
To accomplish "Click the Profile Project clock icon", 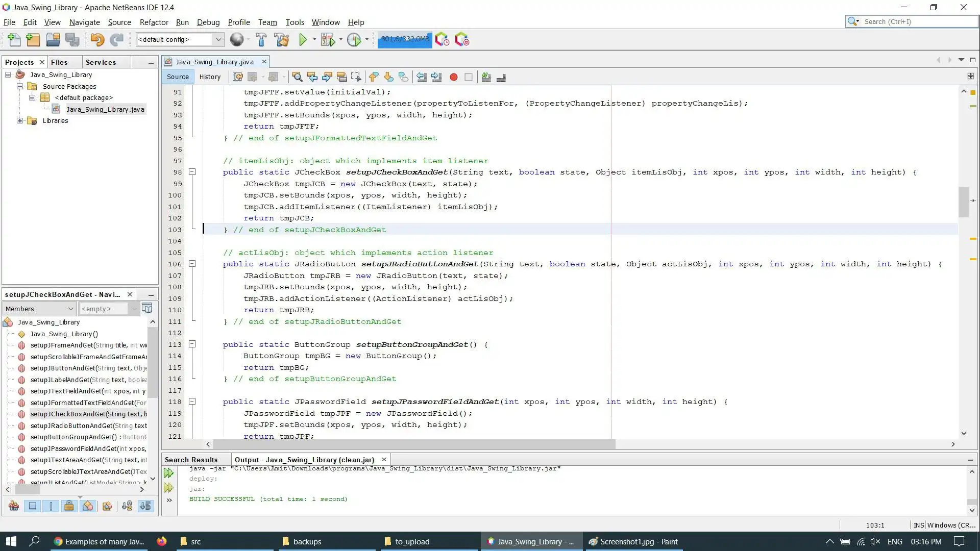I will tap(354, 39).
